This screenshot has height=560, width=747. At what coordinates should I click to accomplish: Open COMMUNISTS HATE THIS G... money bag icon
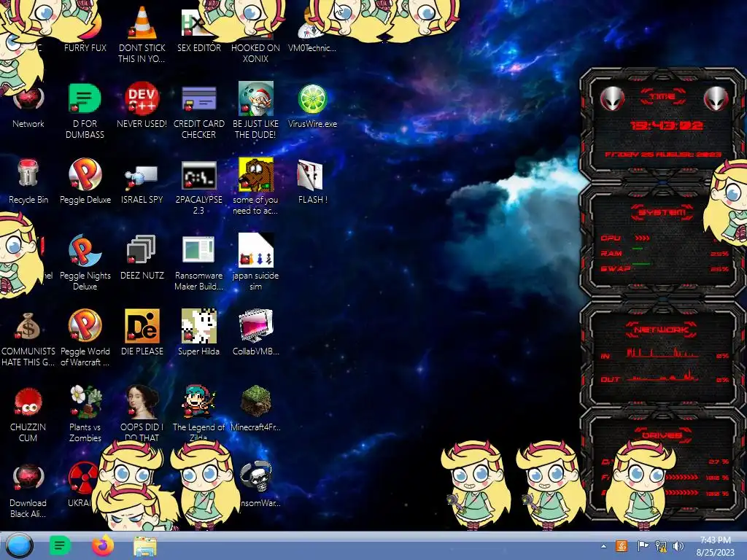point(28,339)
